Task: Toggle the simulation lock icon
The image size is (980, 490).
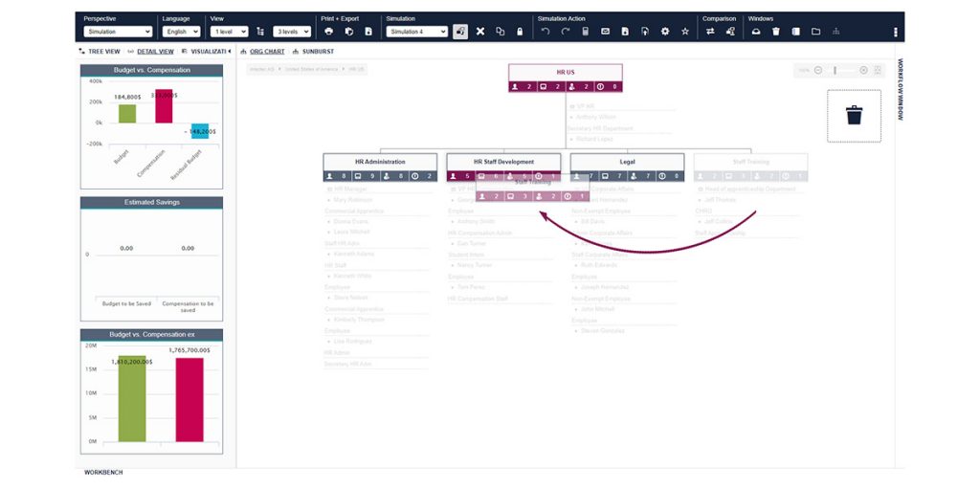Action: click(520, 32)
